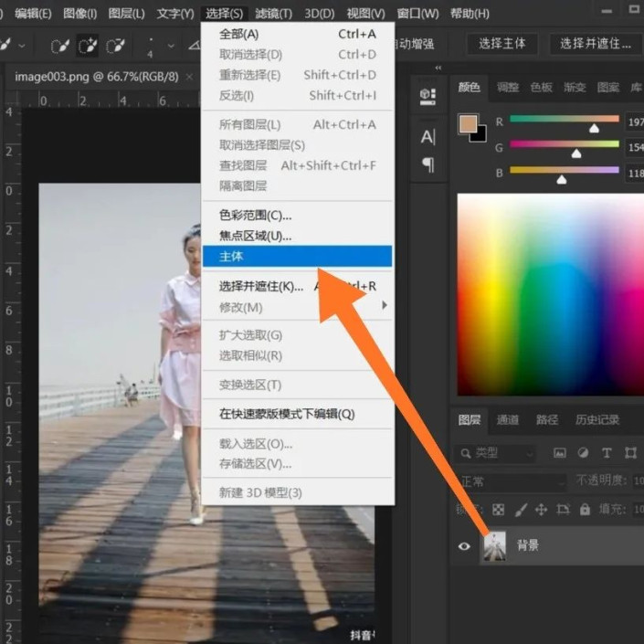This screenshot has width=644, height=644.
Task: Switch to the 图案 panel tab
Action: [x=607, y=88]
